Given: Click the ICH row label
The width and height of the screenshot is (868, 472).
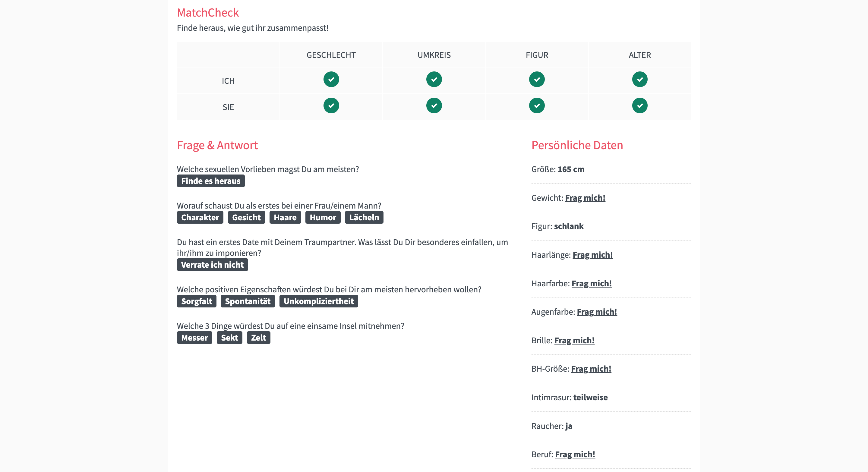Looking at the screenshot, I should (228, 81).
